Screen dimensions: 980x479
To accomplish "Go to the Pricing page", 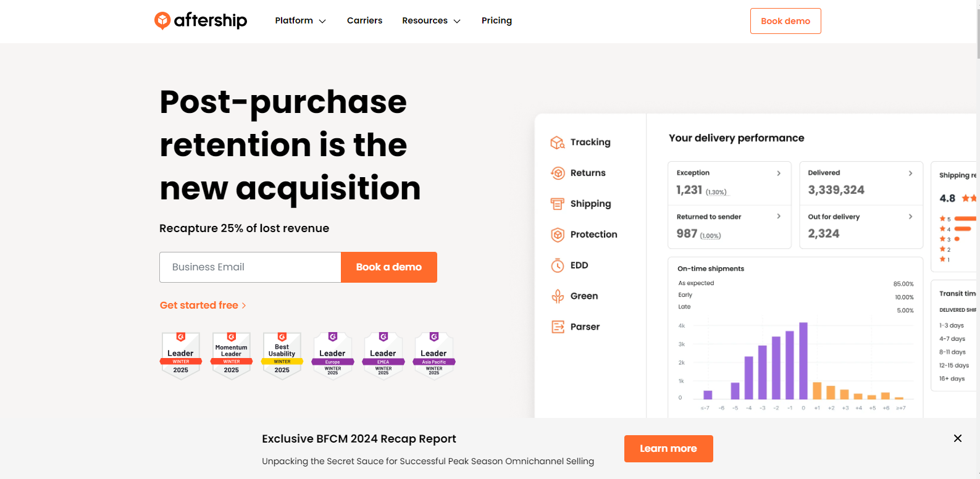I will click(496, 20).
